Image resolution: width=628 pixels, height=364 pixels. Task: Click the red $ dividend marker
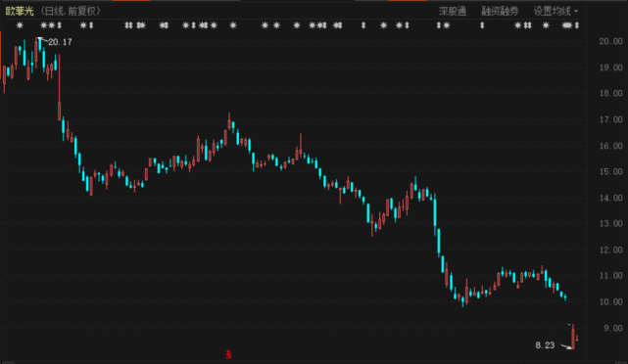click(228, 354)
